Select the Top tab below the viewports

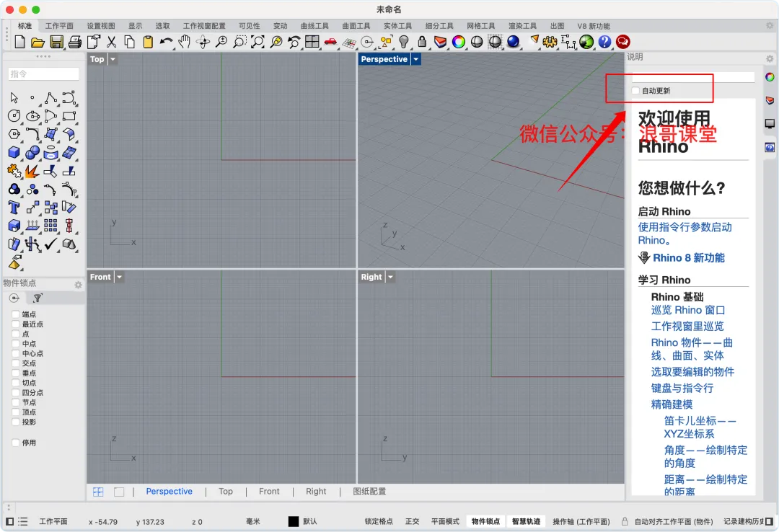[x=226, y=491]
